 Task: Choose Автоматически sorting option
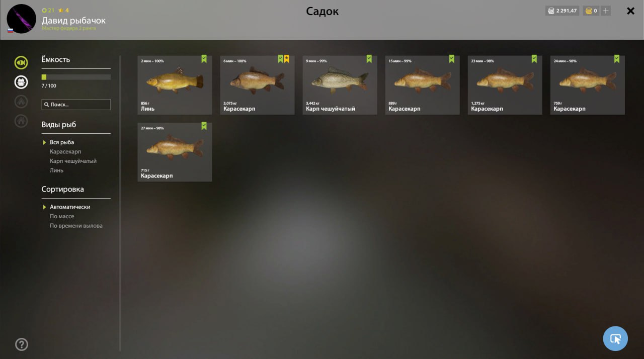click(70, 207)
